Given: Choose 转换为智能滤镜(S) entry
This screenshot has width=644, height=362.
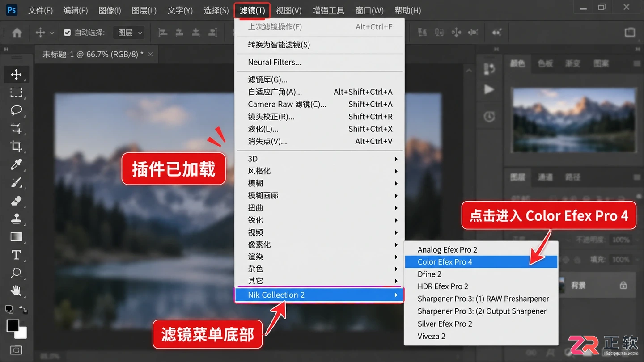Looking at the screenshot, I should [320, 45].
